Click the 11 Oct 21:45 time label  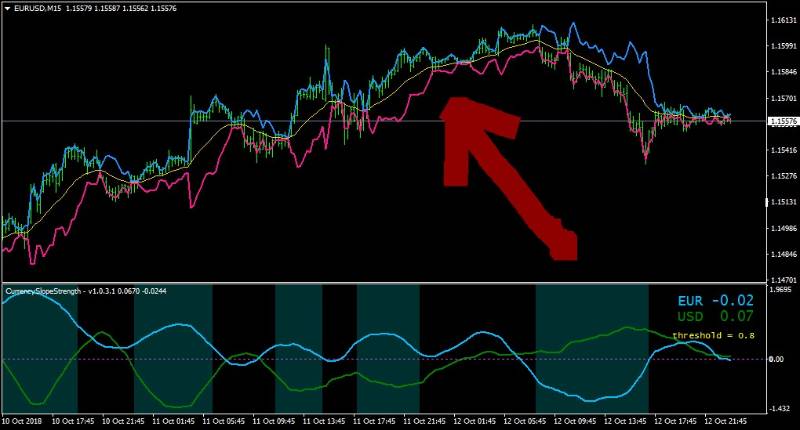tap(424, 421)
